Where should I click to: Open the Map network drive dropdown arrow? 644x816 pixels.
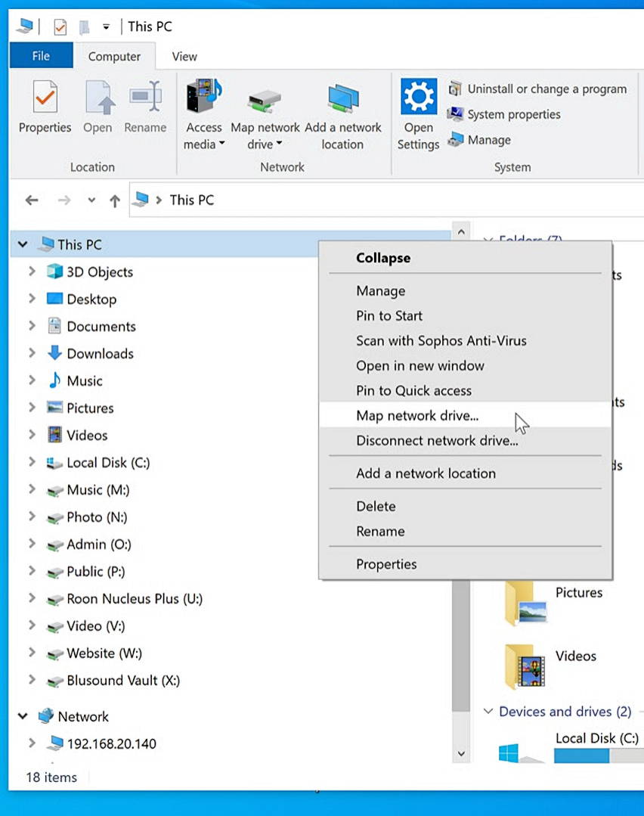(280, 143)
